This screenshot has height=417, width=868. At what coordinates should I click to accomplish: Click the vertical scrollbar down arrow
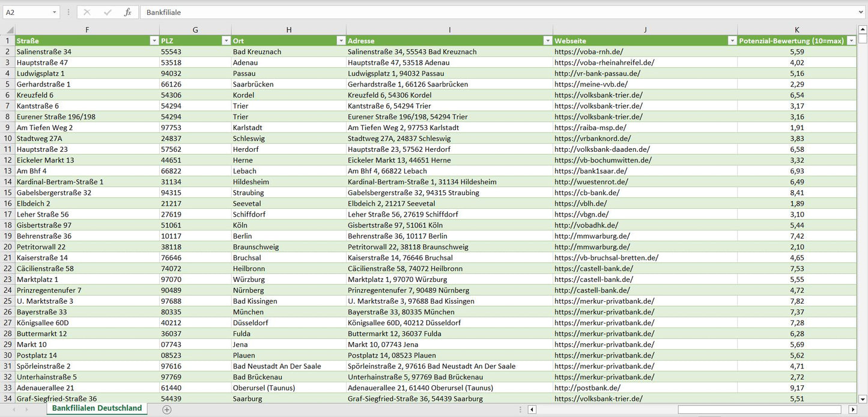click(863, 398)
